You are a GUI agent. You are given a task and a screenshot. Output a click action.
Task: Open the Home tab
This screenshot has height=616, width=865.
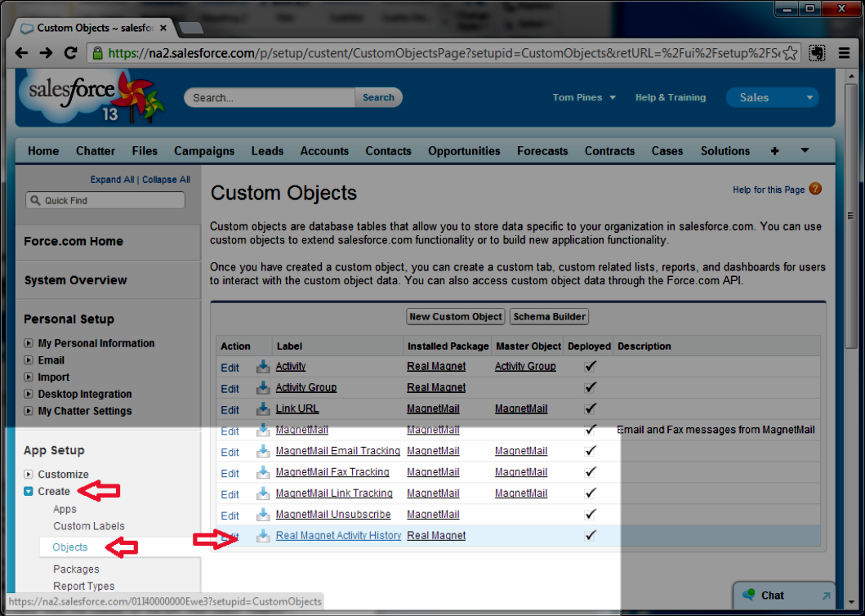[x=43, y=150]
